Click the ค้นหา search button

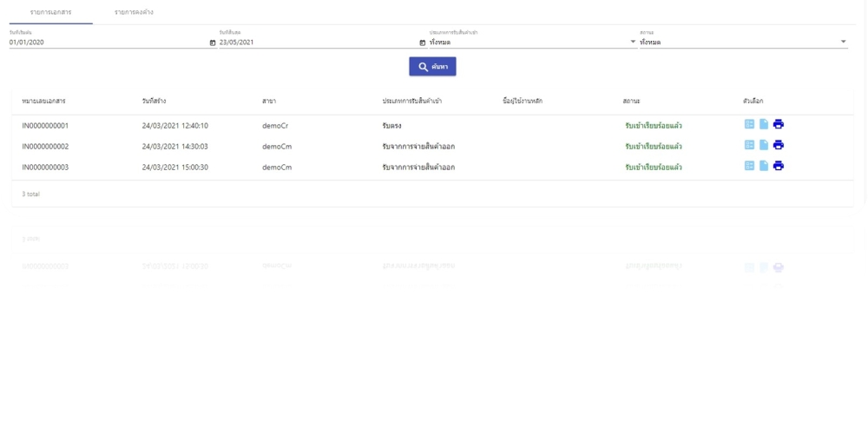coord(432,67)
